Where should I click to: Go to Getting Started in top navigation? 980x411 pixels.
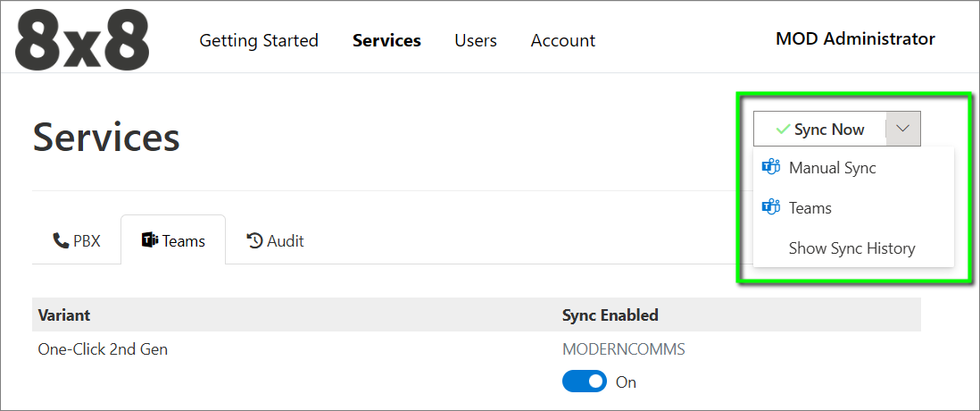258,41
